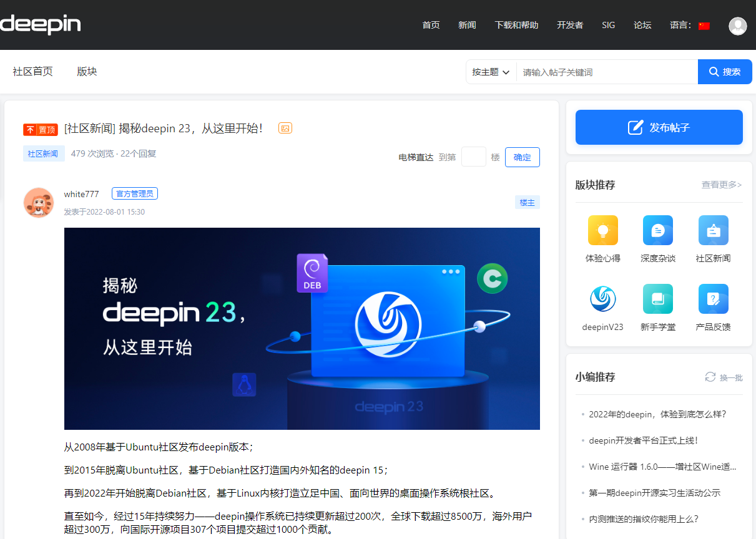
Task: Click the 换一批 refresh icon
Action: [710, 377]
